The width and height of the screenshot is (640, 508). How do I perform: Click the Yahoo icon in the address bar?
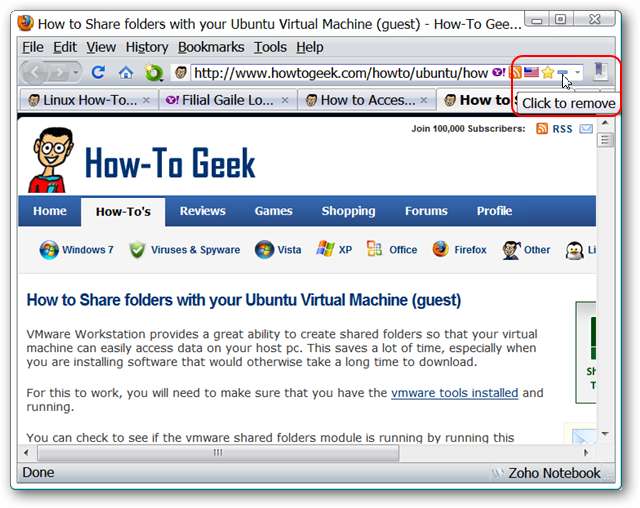(x=498, y=73)
